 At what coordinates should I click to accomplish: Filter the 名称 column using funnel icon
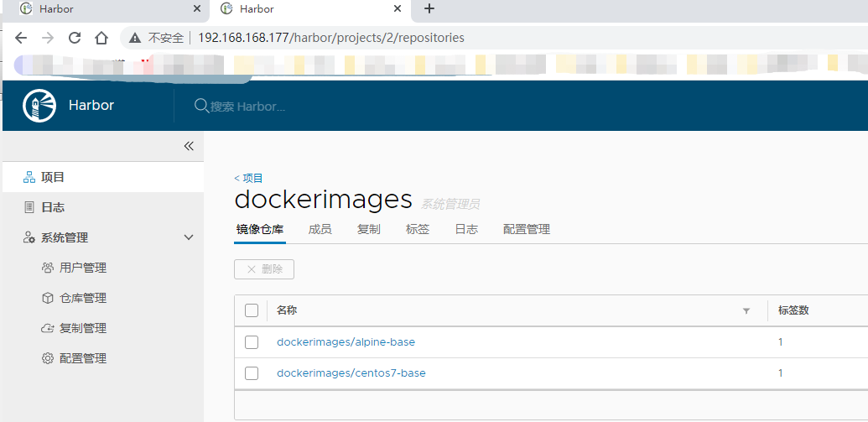pos(746,311)
